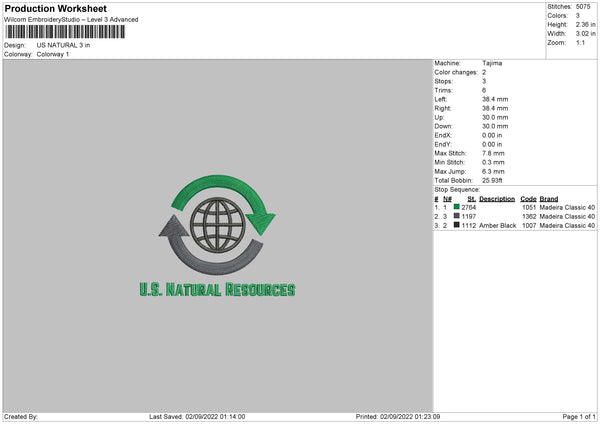Click the 'Brand' column header
Screen dimensions: 600x424
[x=549, y=199]
